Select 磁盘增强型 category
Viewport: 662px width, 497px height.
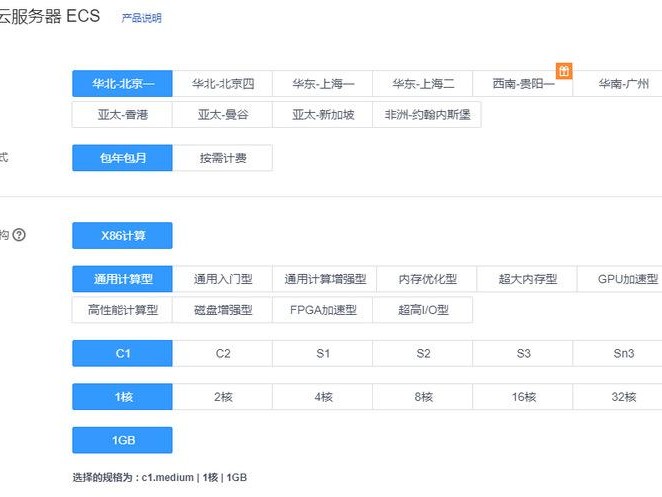click(222, 310)
